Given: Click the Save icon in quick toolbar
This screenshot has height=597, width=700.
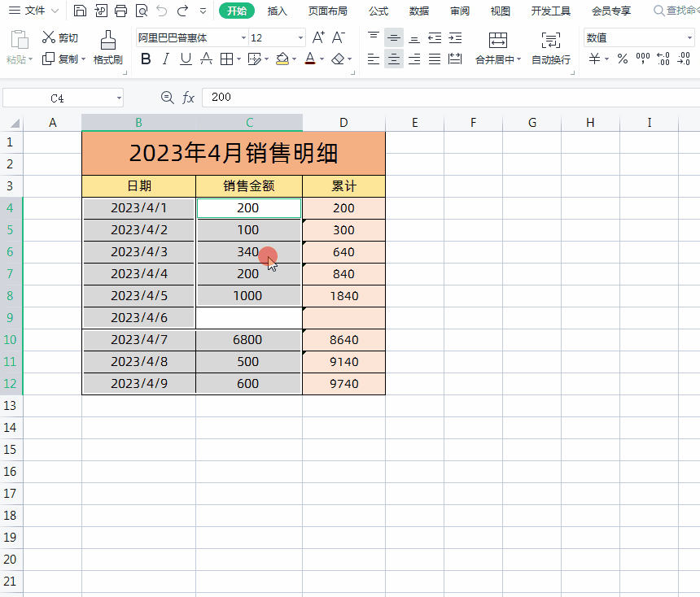Looking at the screenshot, I should click(80, 11).
